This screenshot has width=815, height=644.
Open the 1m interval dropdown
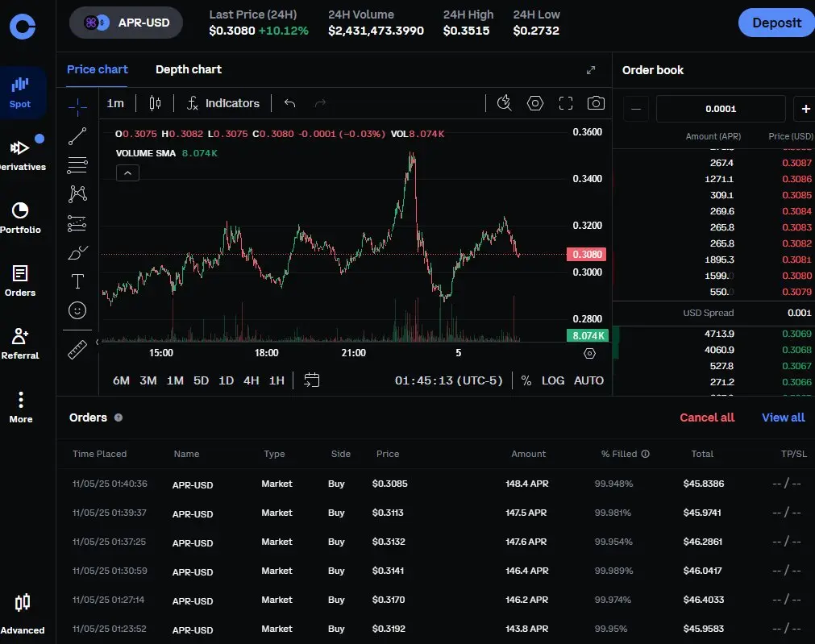point(115,103)
